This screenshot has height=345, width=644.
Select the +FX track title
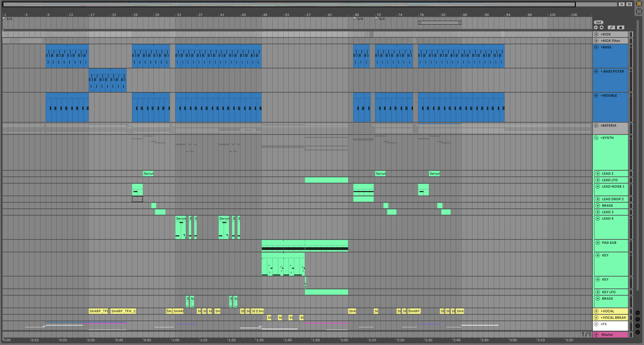(603, 324)
